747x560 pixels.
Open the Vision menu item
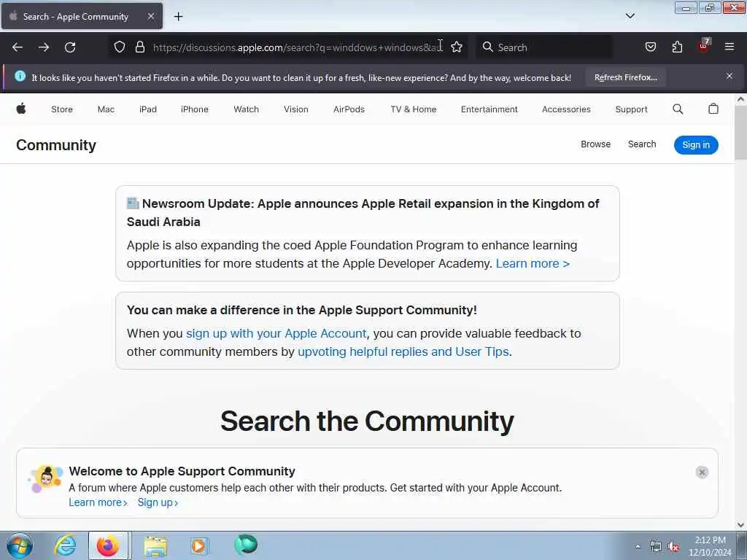coord(296,109)
